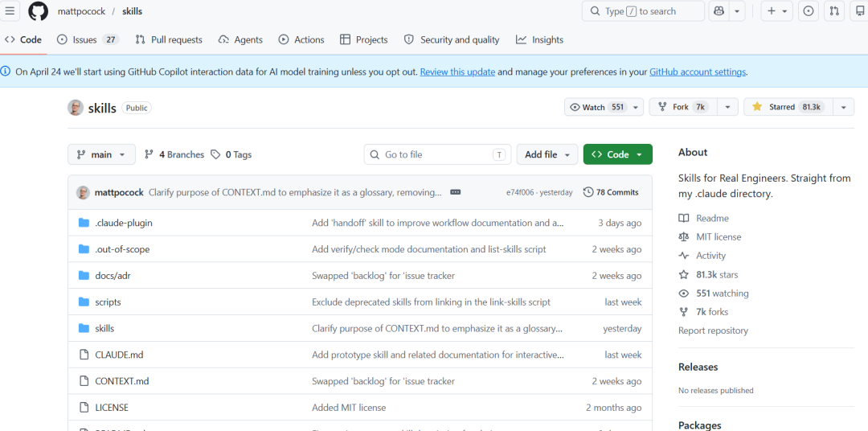Open the CLAUDE.md file
Image resolution: width=868 pixels, height=431 pixels.
pos(119,355)
